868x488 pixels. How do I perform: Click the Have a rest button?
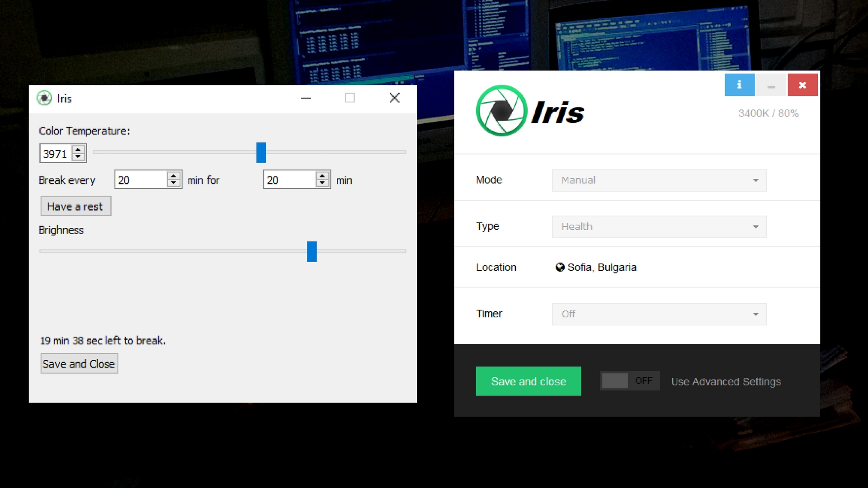point(75,206)
